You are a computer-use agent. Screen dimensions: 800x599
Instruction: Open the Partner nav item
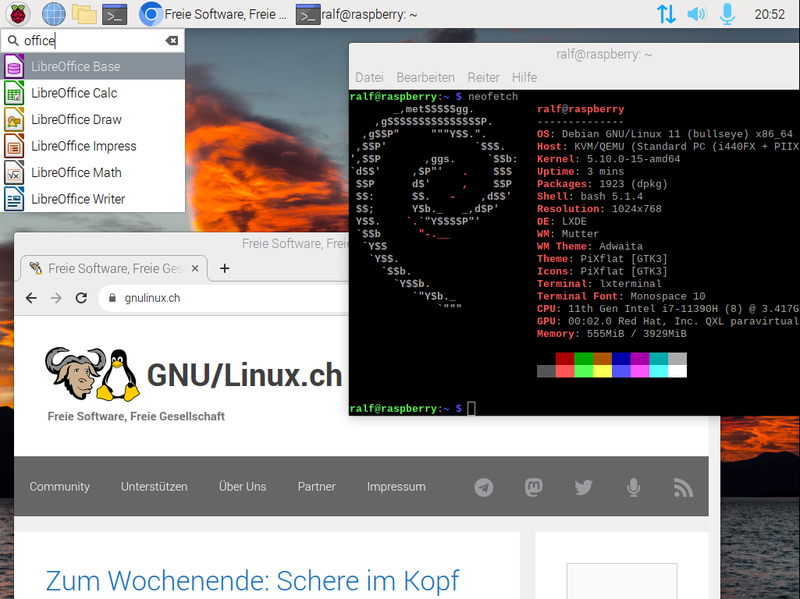(x=316, y=487)
